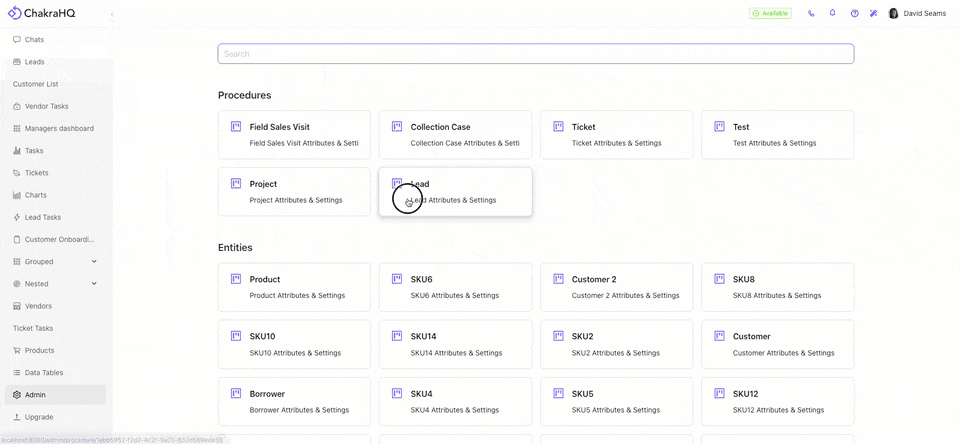Click into the Search input field
The width and height of the screenshot is (960, 444).
pos(535,54)
